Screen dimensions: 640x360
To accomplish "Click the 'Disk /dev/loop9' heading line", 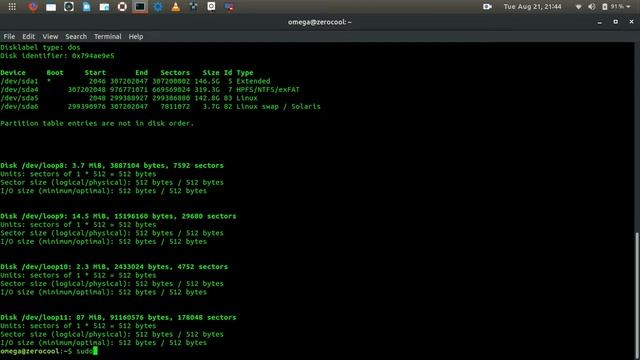I will 118,216.
